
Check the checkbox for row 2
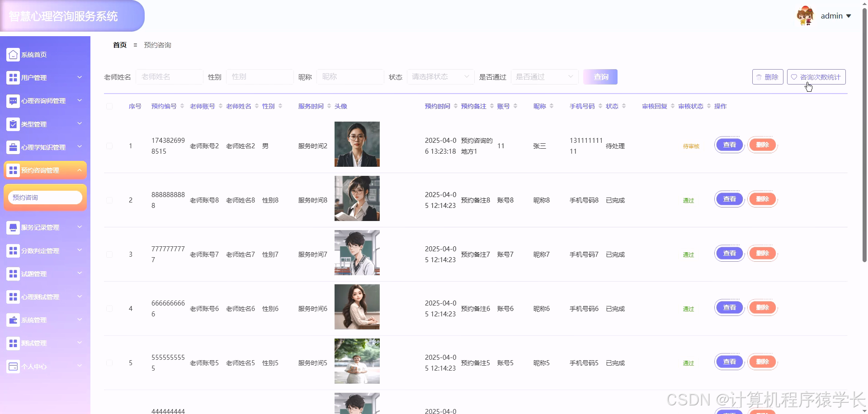click(x=109, y=200)
